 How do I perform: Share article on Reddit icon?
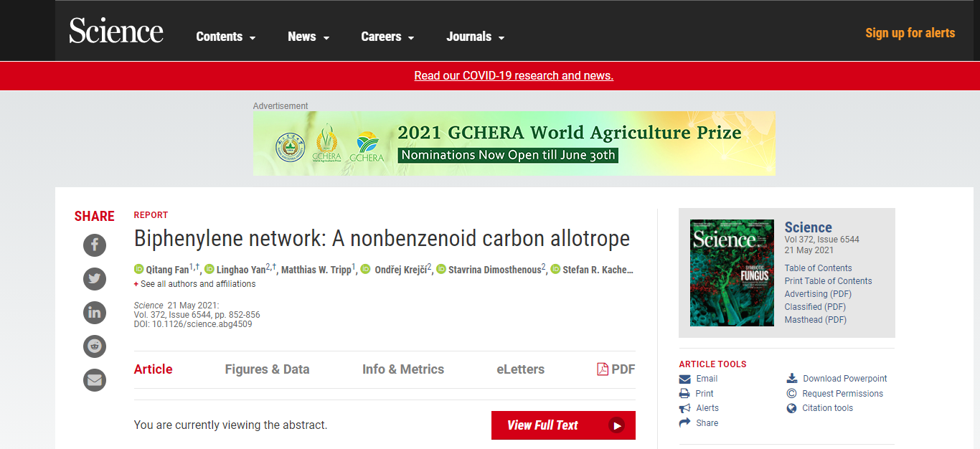[95, 346]
